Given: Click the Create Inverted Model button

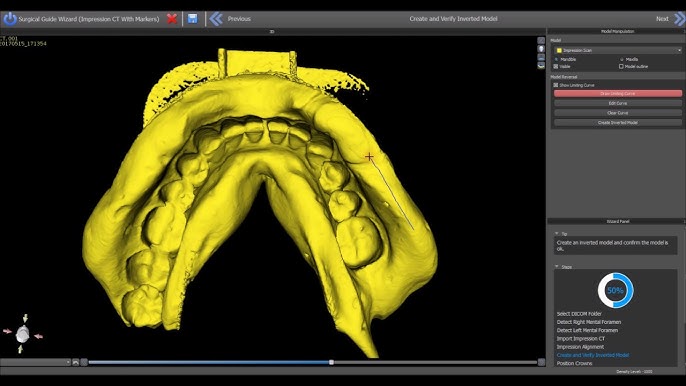Looking at the screenshot, I should tap(618, 123).
